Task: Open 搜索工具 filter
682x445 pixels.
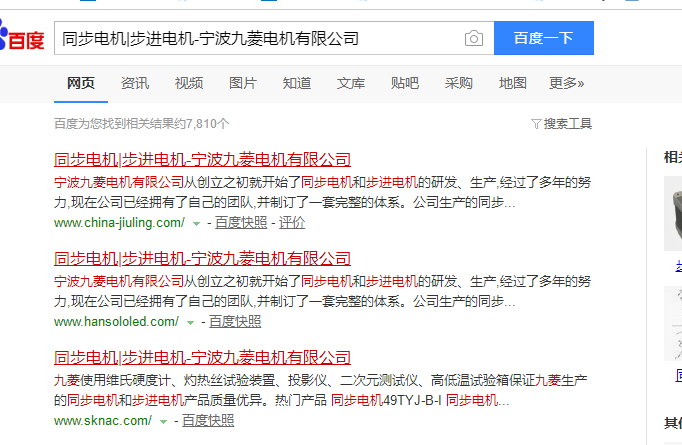Action: click(562, 124)
